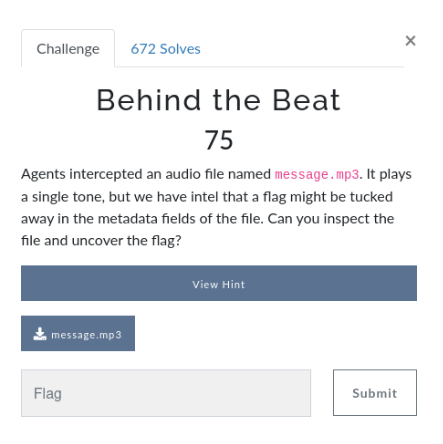Screen dimensions: 443x444
Task: Focus the Flag input field
Action: pos(166,393)
